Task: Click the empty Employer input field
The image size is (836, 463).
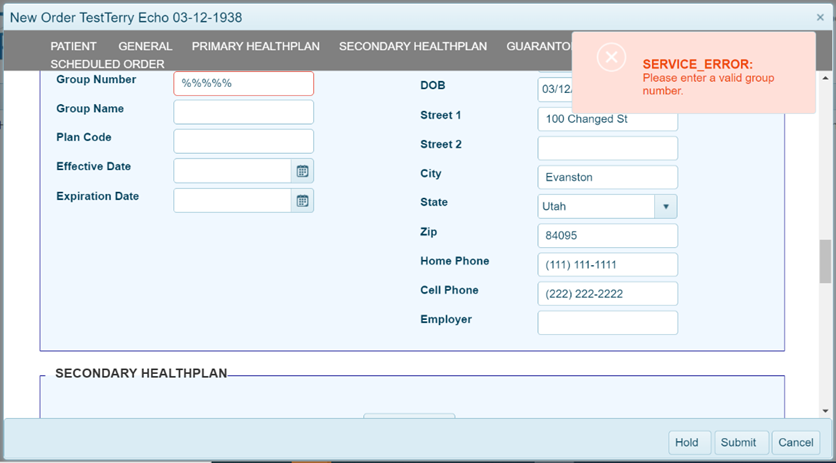Action: tap(607, 322)
